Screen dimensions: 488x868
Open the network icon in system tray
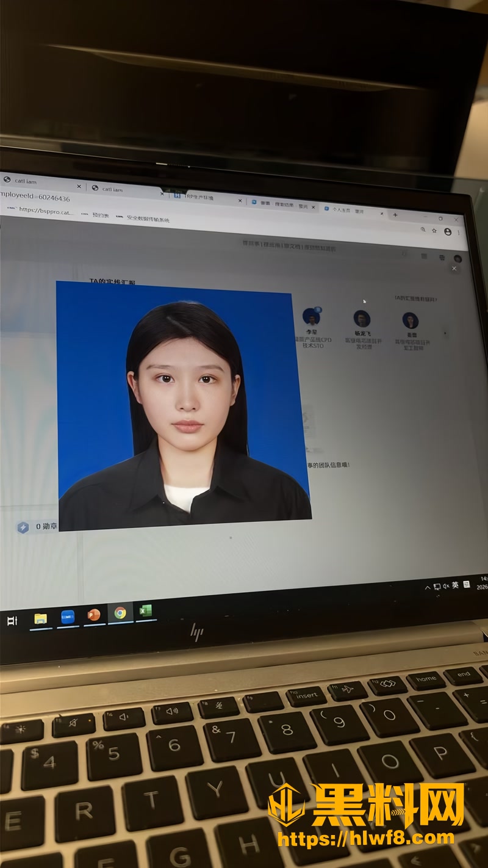pyautogui.click(x=437, y=587)
